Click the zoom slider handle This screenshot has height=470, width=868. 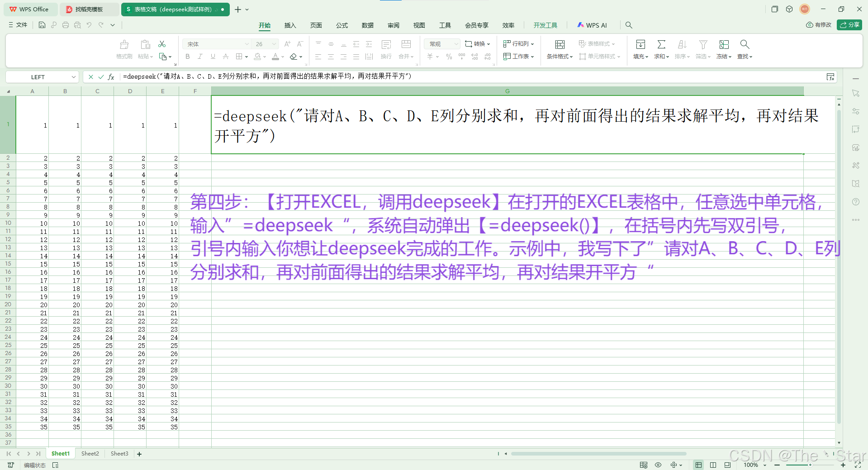[x=810, y=465]
